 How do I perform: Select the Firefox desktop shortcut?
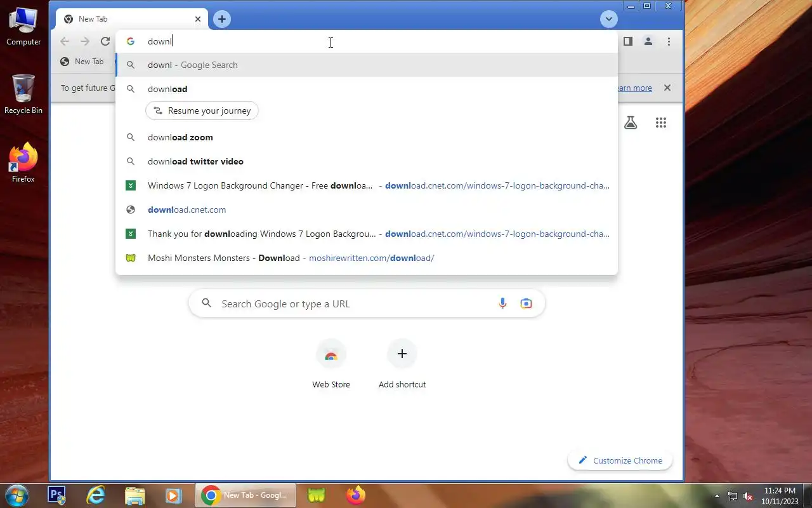[23, 163]
